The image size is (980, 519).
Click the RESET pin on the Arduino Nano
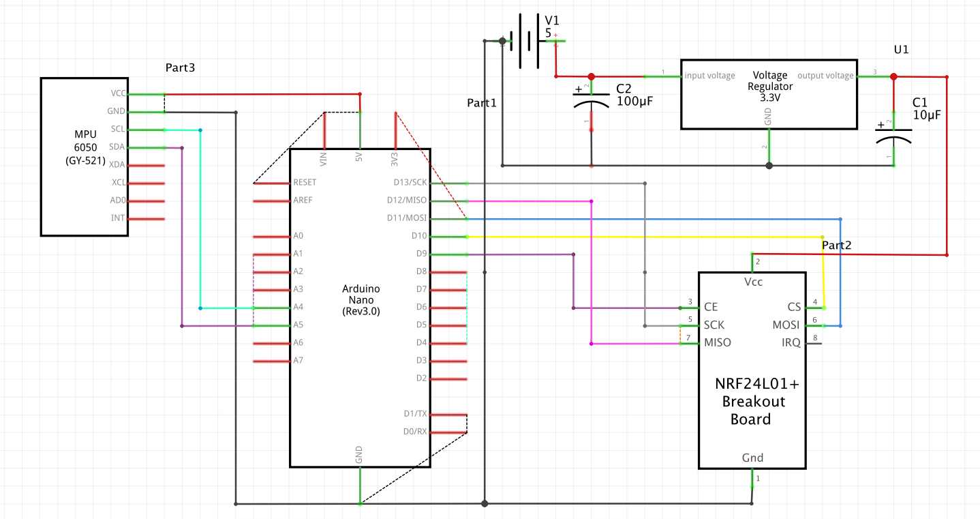271,183
